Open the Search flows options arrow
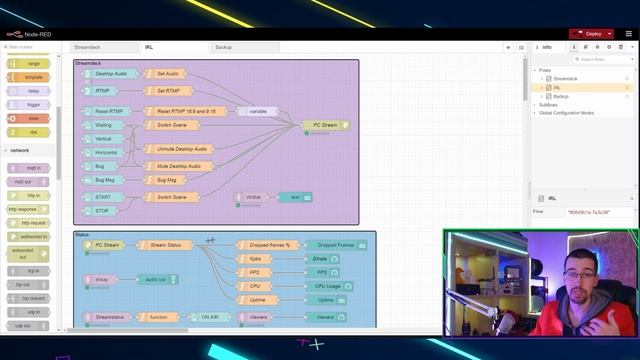The width and height of the screenshot is (640, 360). click(x=632, y=60)
